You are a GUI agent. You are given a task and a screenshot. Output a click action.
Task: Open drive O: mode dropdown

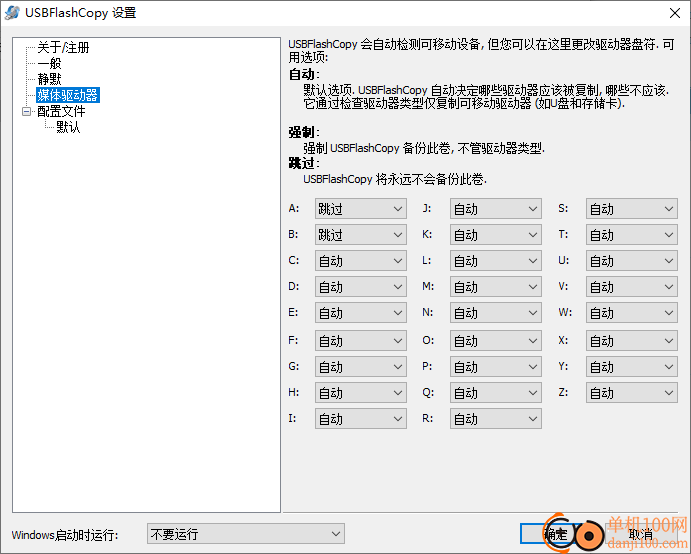tap(496, 340)
